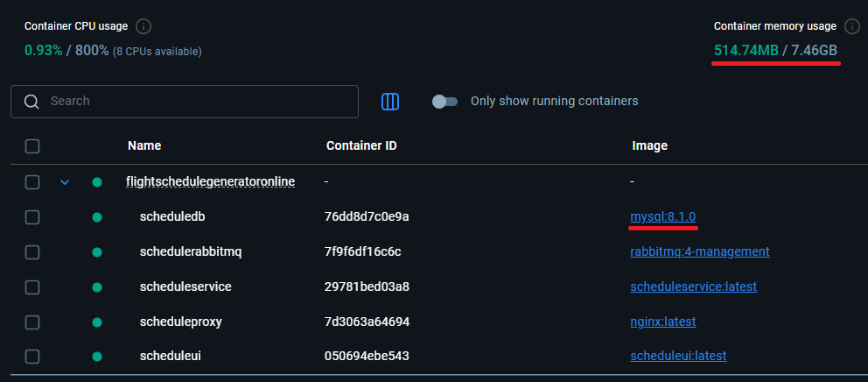Tick the scheduleproxy container checkbox

tap(32, 322)
